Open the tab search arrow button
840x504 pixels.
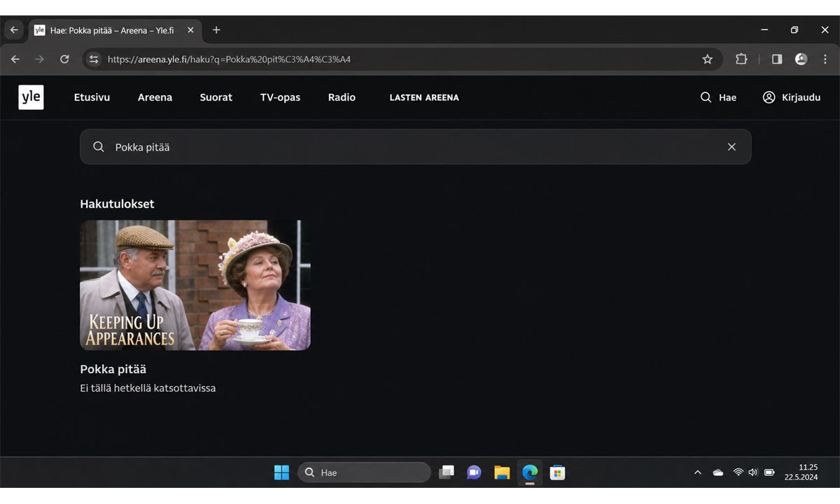14,30
